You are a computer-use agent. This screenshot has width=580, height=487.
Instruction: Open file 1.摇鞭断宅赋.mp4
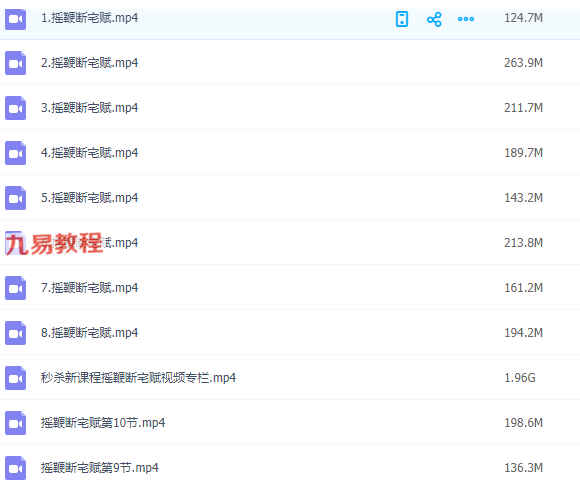pos(90,18)
